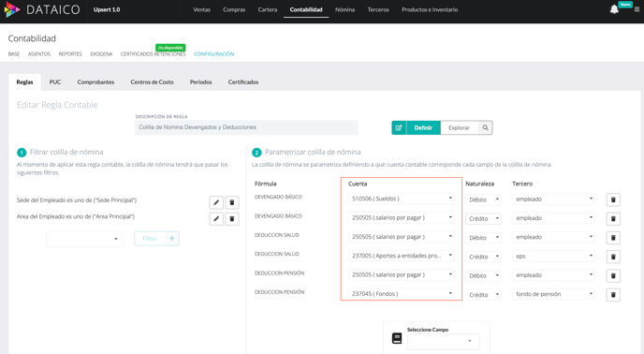The width and height of the screenshot is (644, 354).
Task: Click the Dataico logo icon
Action: (x=12, y=9)
